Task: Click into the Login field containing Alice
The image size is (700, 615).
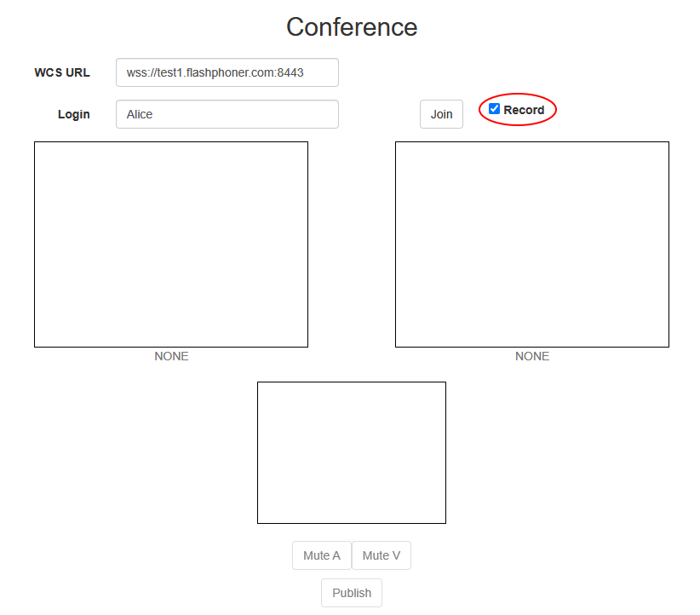Action: 227,114
